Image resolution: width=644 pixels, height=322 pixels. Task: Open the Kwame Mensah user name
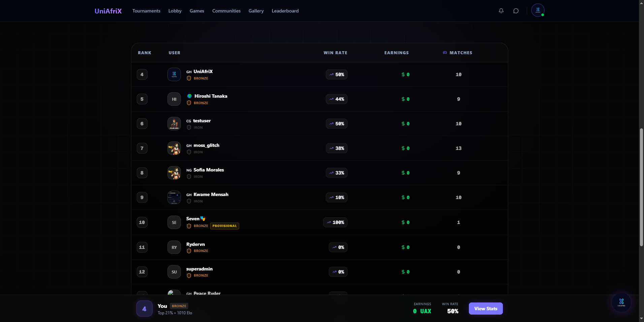211,194
